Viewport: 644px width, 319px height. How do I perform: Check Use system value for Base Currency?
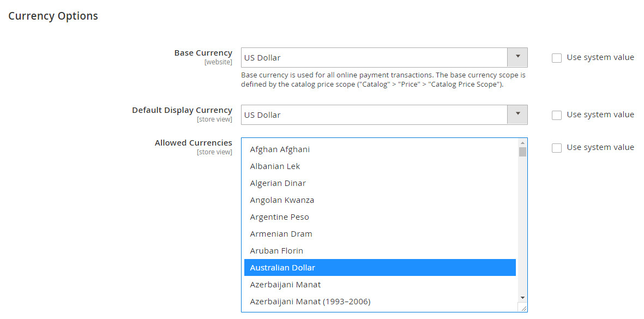point(556,57)
